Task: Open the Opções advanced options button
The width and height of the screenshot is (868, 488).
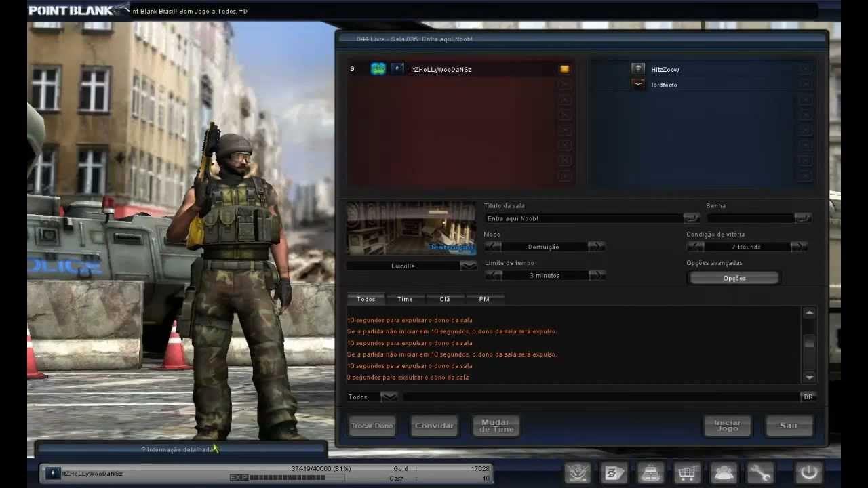Action: coord(734,278)
